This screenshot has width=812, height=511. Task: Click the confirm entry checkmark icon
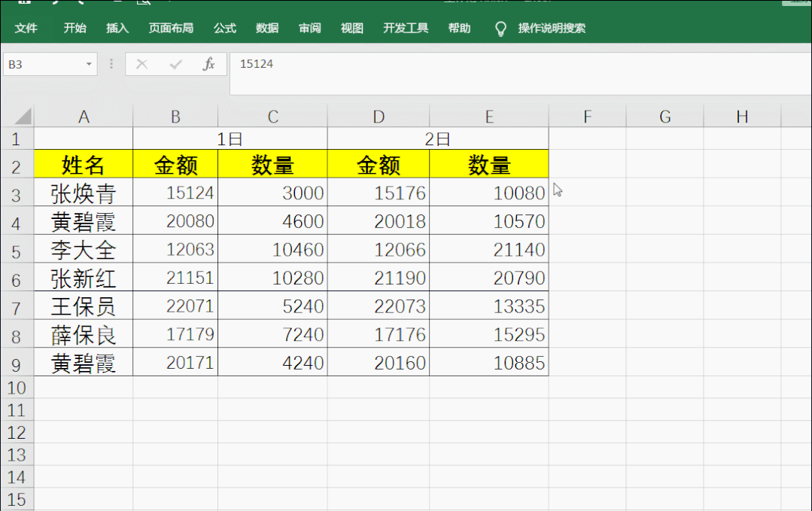pyautogui.click(x=175, y=64)
